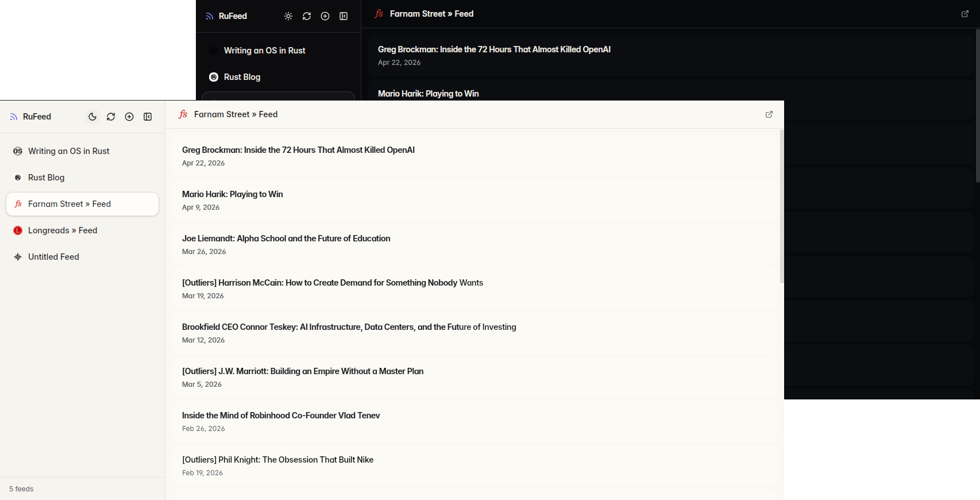Select Longreads » Feed in sidebar

(x=82, y=230)
